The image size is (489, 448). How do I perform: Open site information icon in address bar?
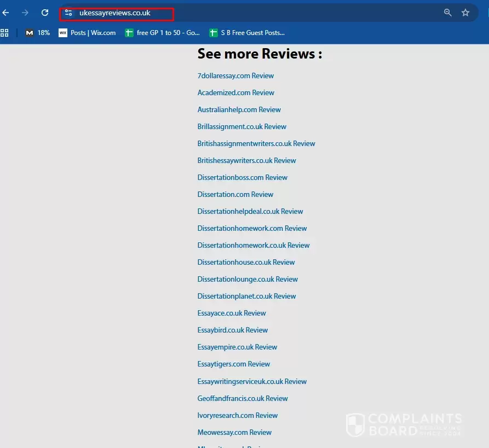click(68, 13)
